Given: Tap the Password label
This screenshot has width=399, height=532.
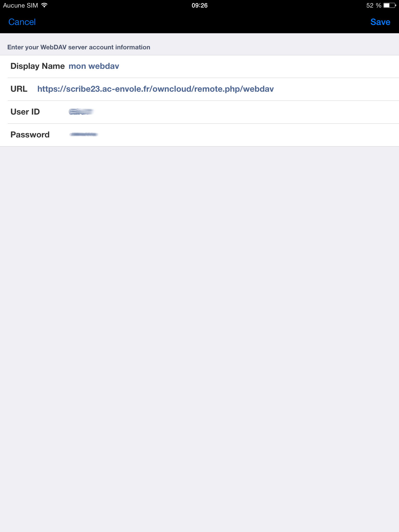Looking at the screenshot, I should coord(30,135).
